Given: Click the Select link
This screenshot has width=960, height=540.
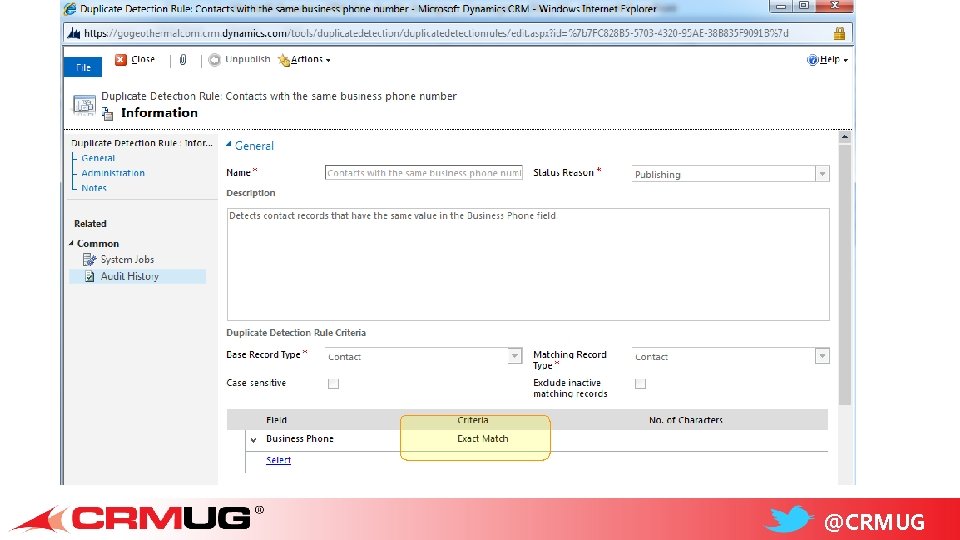Looking at the screenshot, I should pos(279,460).
